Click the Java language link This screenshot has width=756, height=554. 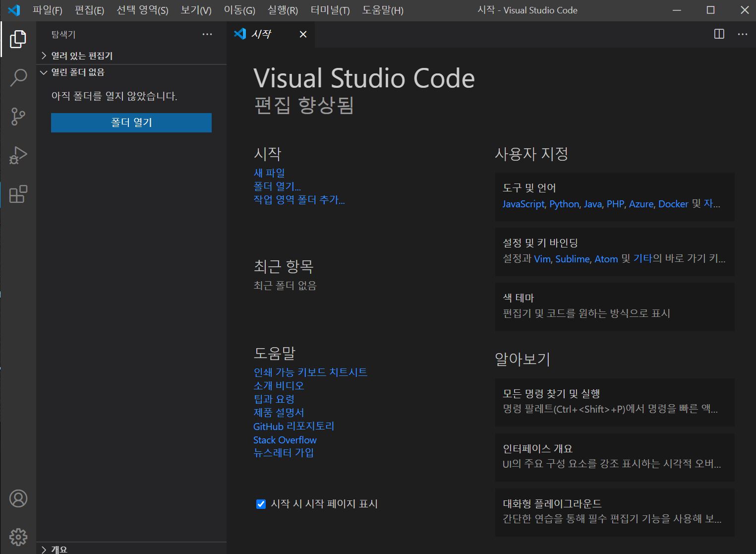tap(593, 204)
